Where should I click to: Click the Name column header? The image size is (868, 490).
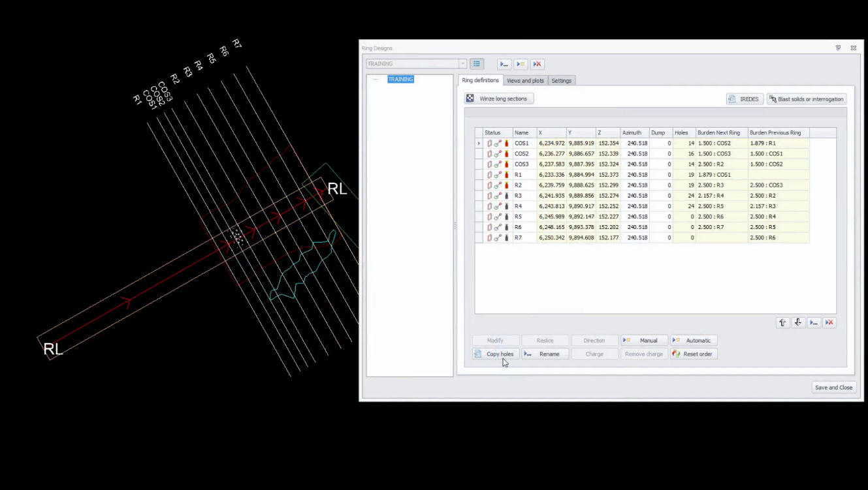tap(524, 132)
